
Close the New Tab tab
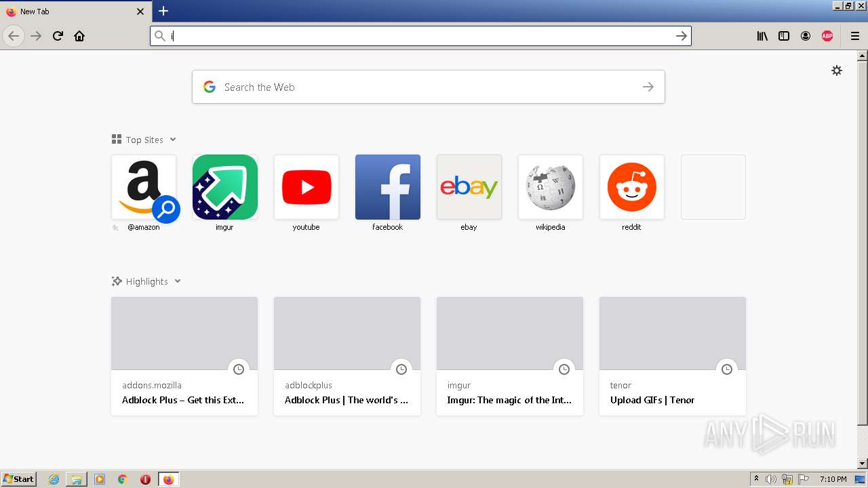140,12
